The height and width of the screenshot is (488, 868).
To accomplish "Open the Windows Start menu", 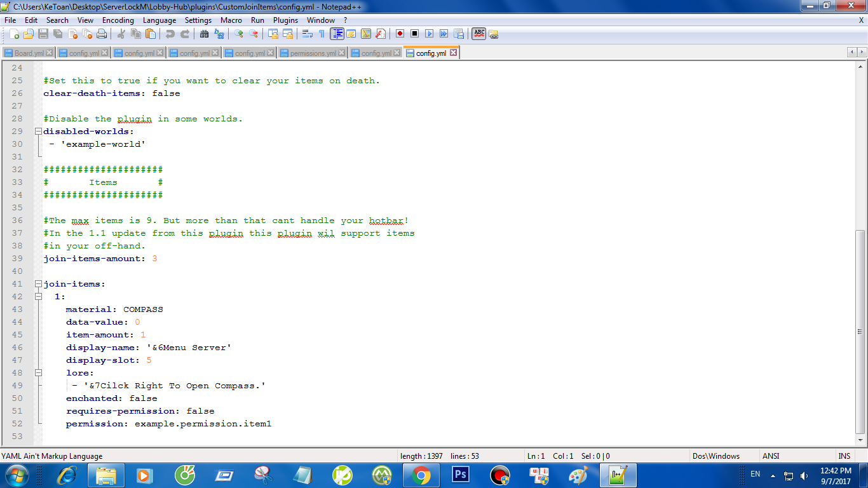I will tap(16, 475).
